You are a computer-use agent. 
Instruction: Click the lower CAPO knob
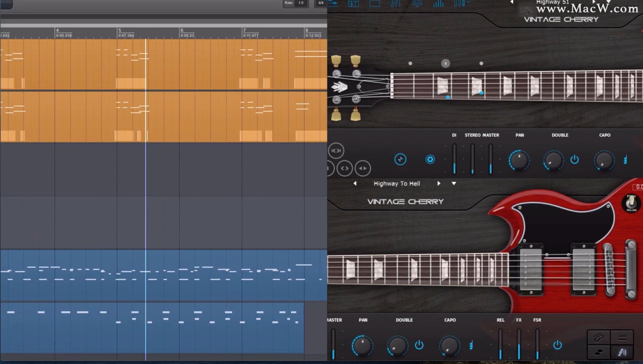click(450, 346)
